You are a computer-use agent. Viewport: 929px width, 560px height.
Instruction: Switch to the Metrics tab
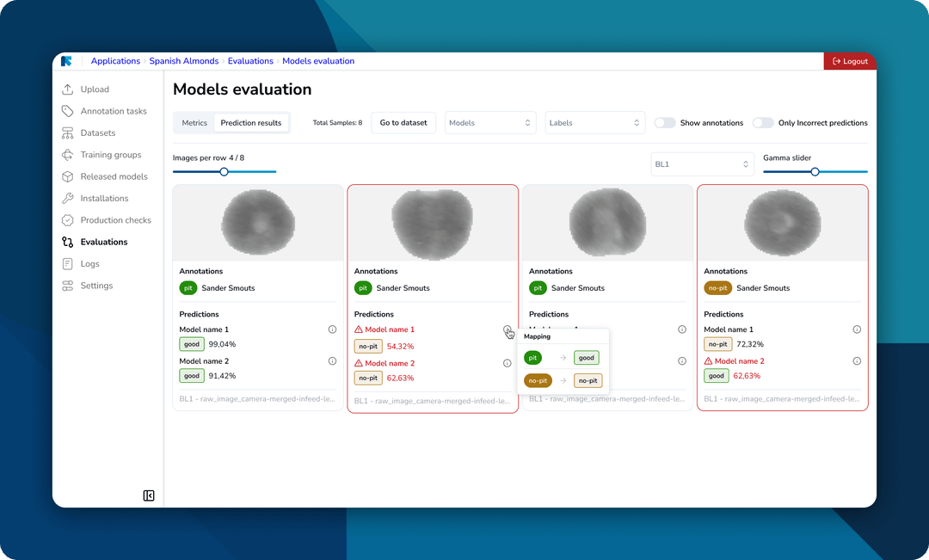click(x=194, y=122)
